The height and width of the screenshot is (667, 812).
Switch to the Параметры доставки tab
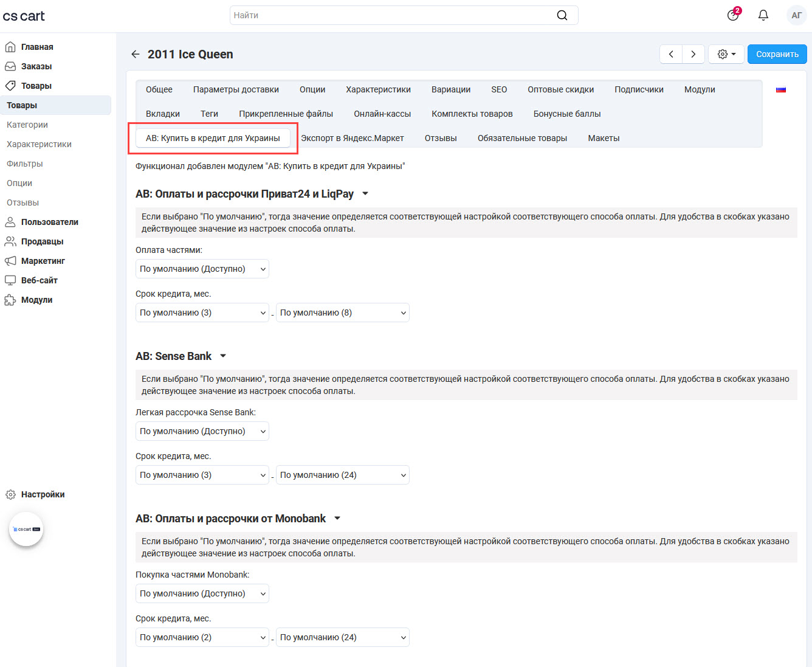[236, 89]
